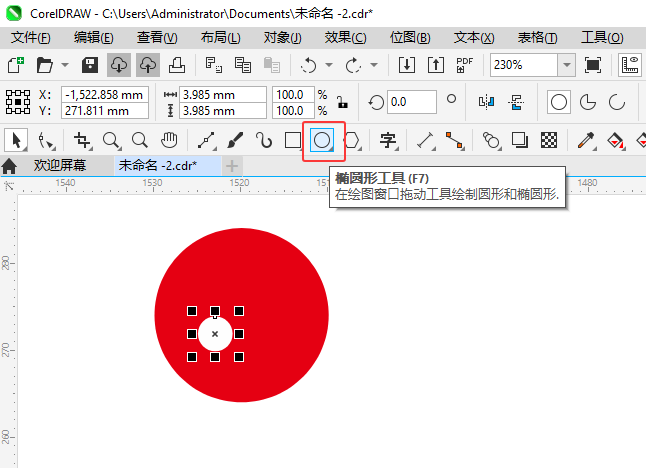Select the Pick arrow tool
The width and height of the screenshot is (646, 468).
16,140
